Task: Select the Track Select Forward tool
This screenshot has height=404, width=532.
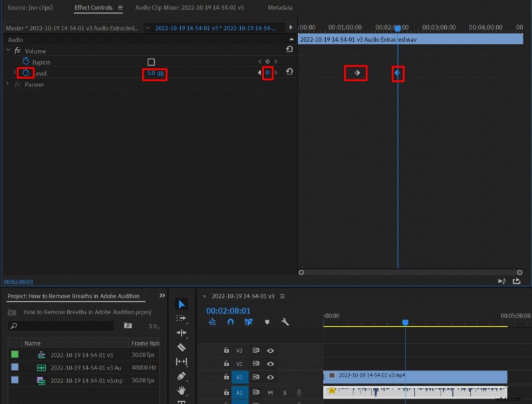Action: pyautogui.click(x=182, y=318)
